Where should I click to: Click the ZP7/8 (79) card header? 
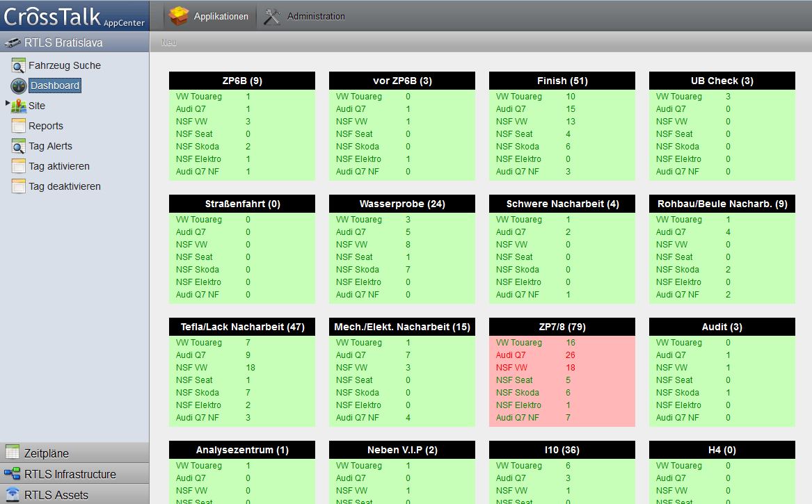pyautogui.click(x=562, y=327)
